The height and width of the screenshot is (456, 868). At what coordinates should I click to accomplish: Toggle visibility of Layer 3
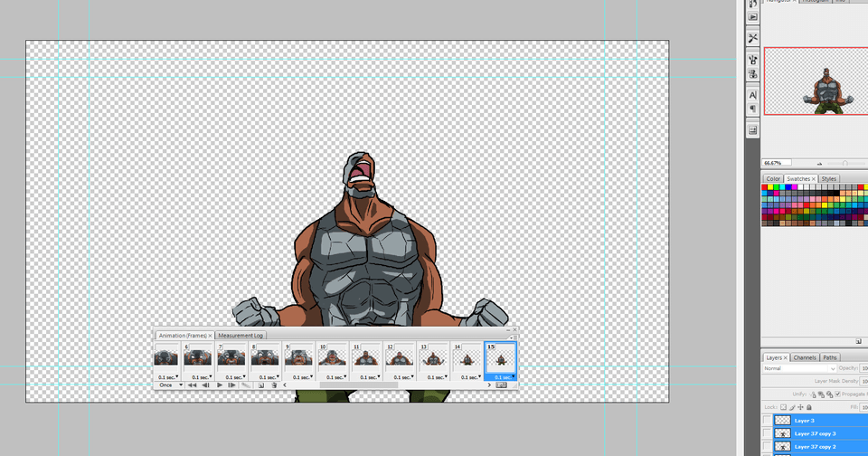click(x=768, y=421)
